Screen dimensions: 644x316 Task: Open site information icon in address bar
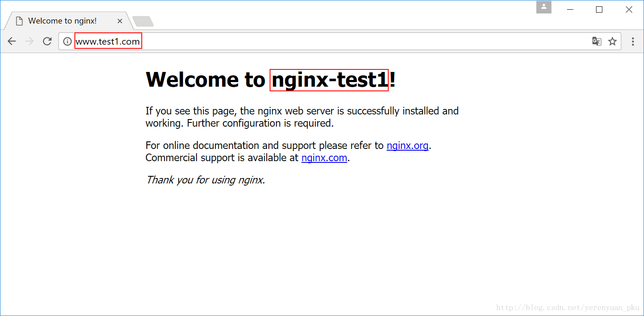67,41
